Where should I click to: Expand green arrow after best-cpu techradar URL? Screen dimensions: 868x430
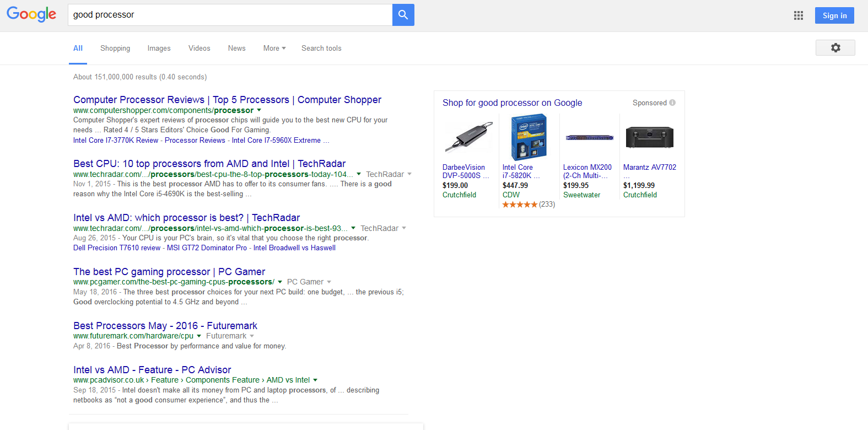pyautogui.click(x=359, y=174)
